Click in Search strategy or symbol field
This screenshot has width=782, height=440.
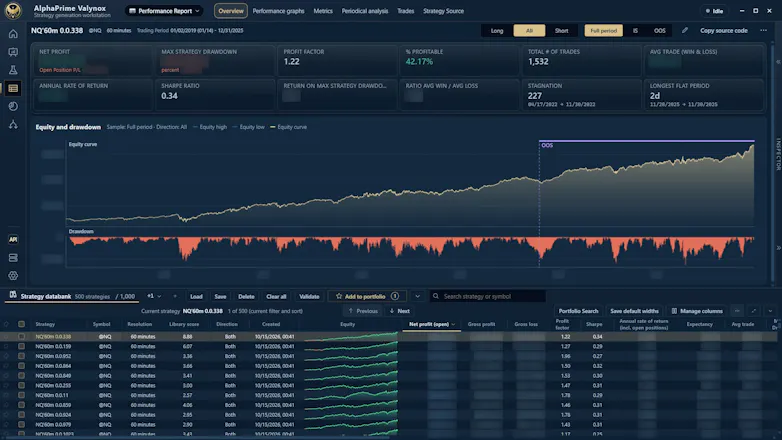click(x=488, y=296)
